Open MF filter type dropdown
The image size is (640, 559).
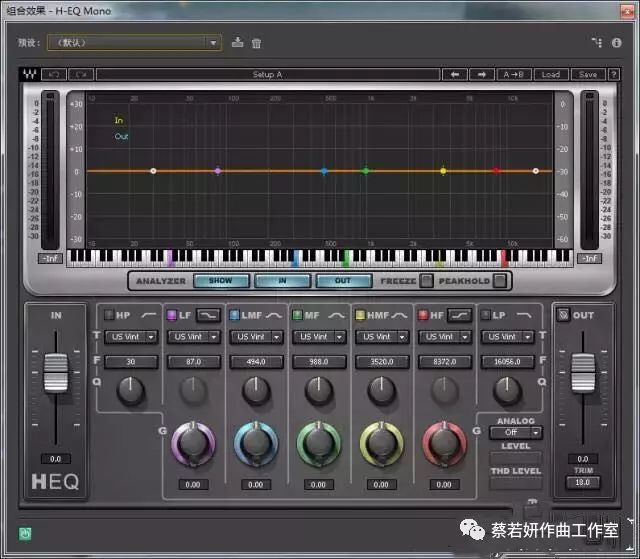(x=320, y=337)
